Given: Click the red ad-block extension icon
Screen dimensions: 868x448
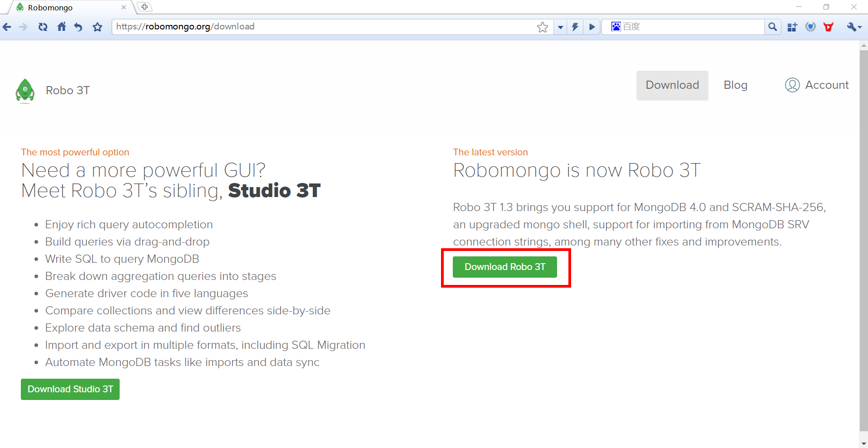Looking at the screenshot, I should pyautogui.click(x=829, y=27).
